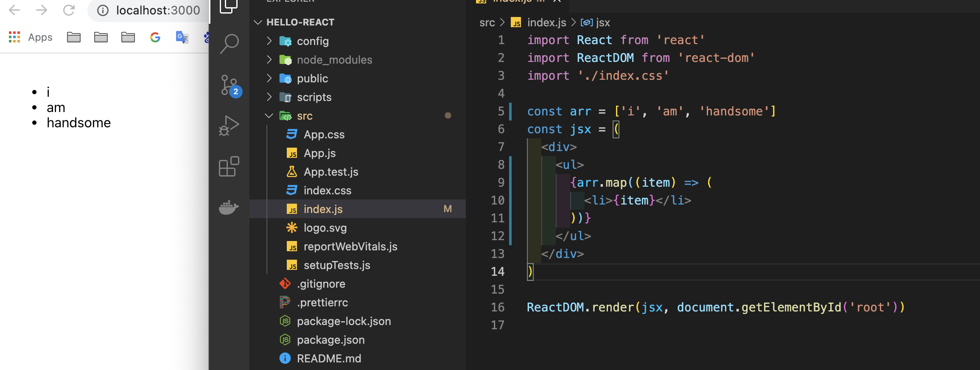Expand the node_modules folder
This screenshot has height=370, width=980.
coord(357,60)
